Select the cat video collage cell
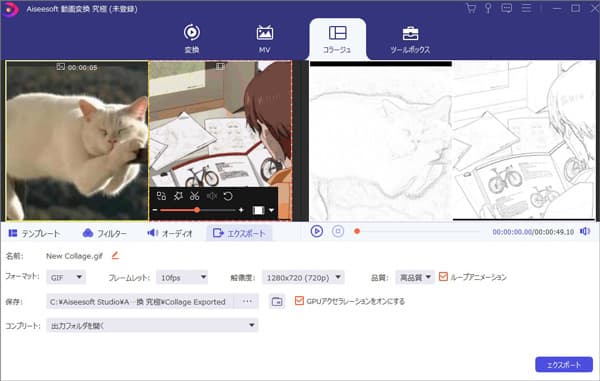600x381 pixels. point(77,140)
